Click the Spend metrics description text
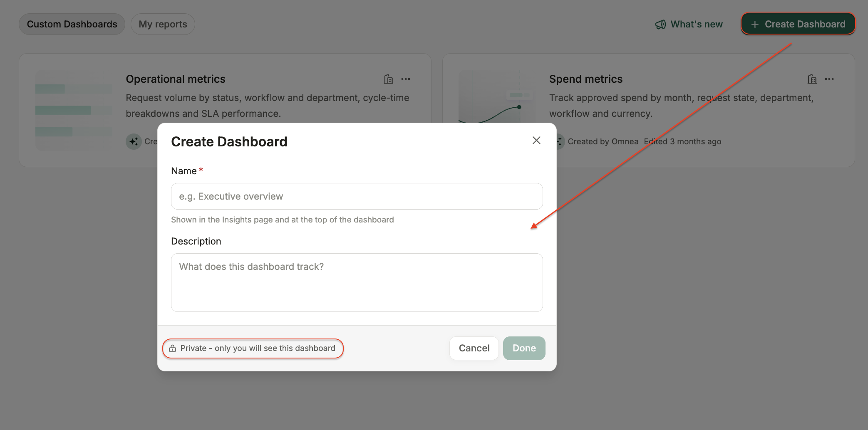868x430 pixels. (681, 106)
